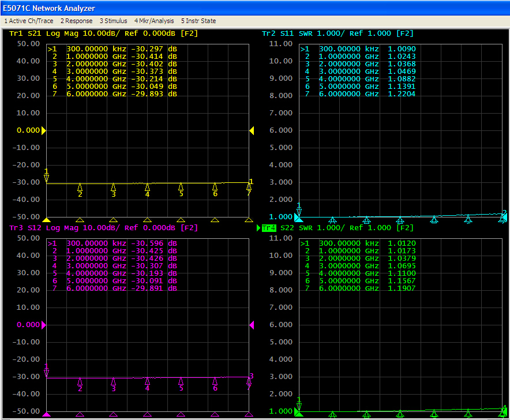Click Tr3 left magenta reference position arrow
Viewport: 510px width, 420px height.
tap(44, 325)
